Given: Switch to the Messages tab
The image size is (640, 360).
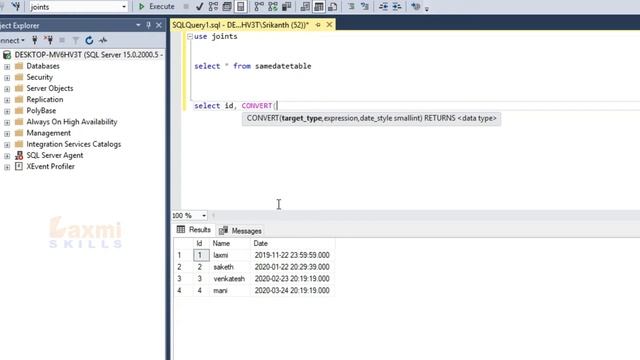Looking at the screenshot, I should tap(240, 231).
